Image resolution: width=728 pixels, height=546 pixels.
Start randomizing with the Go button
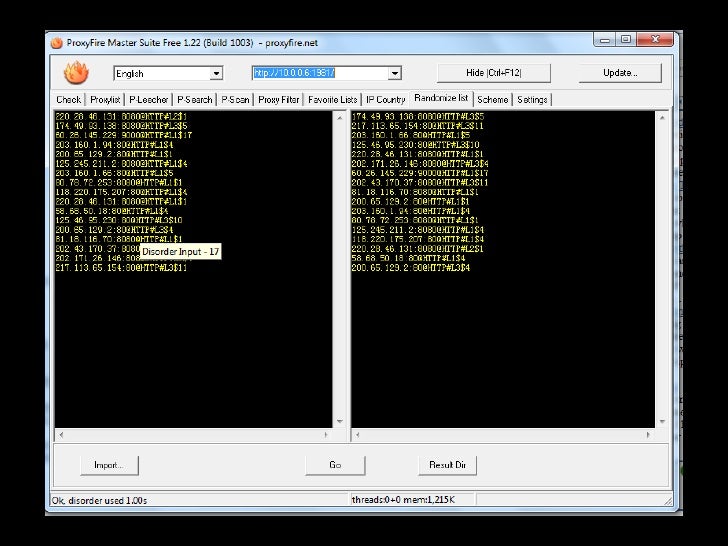[x=335, y=465]
